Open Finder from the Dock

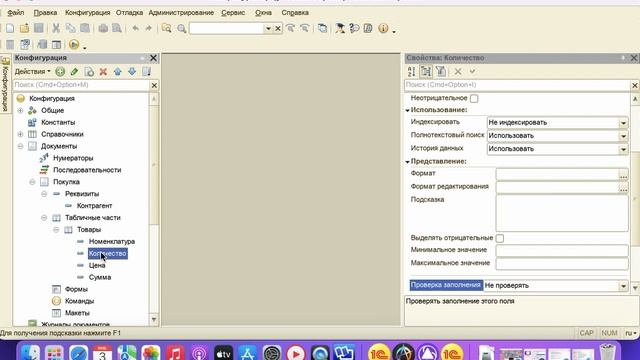[x=30, y=353]
